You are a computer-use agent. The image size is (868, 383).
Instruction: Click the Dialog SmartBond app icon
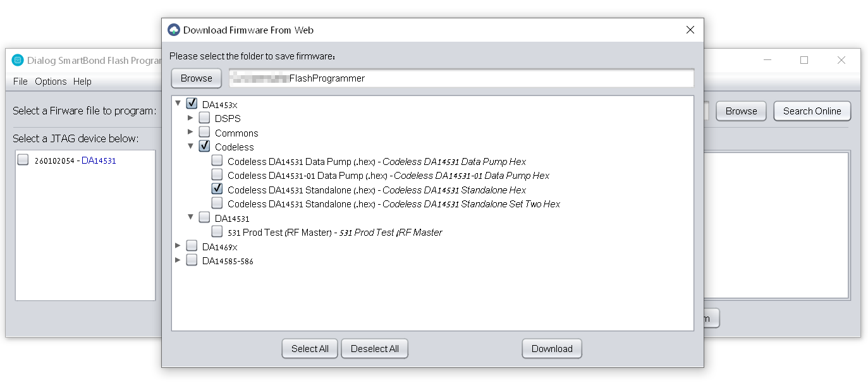coord(18,61)
